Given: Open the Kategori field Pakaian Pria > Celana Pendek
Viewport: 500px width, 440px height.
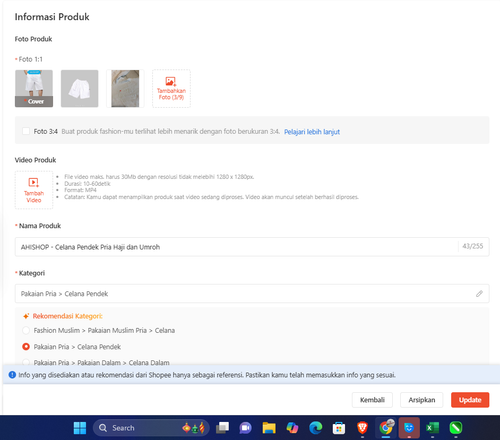Looking at the screenshot, I should 252,294.
